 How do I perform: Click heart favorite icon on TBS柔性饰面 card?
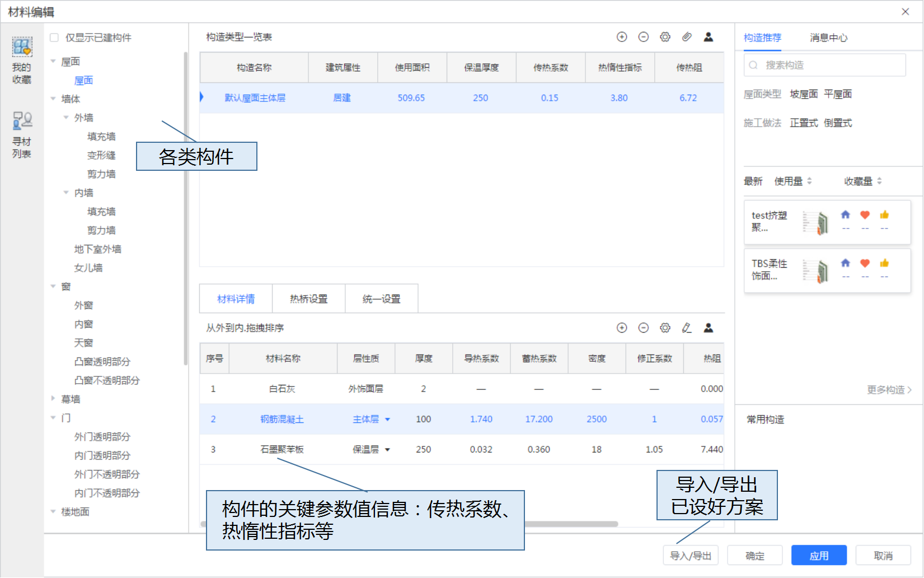(x=865, y=263)
